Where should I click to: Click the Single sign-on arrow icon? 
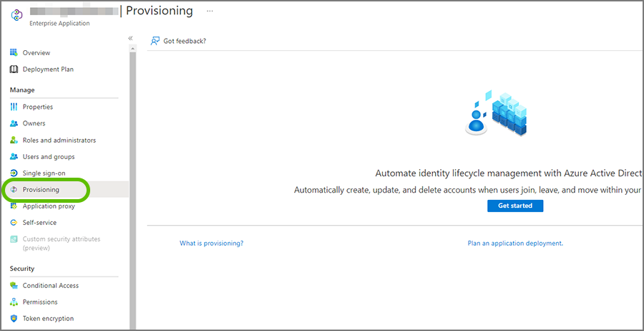point(14,173)
